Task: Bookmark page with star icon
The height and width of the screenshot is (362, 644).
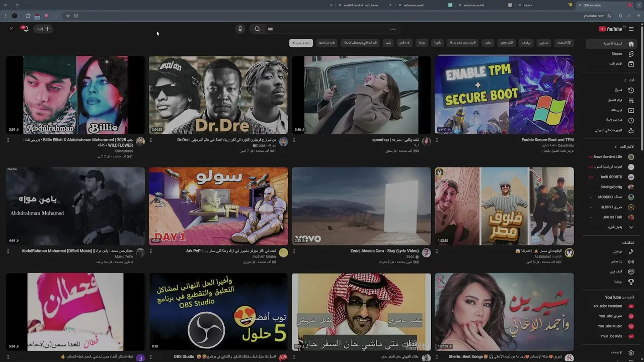Action: click(x=67, y=16)
